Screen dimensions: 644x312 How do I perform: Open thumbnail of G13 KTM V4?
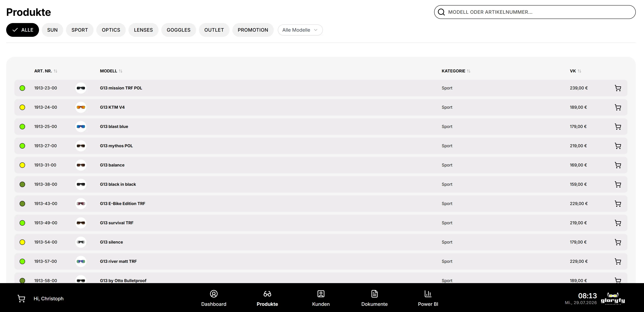(x=81, y=107)
